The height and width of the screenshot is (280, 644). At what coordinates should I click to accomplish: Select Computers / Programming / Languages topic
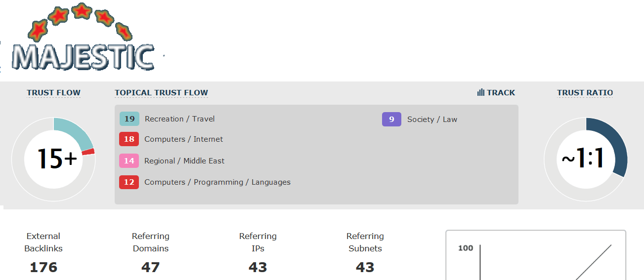click(217, 182)
